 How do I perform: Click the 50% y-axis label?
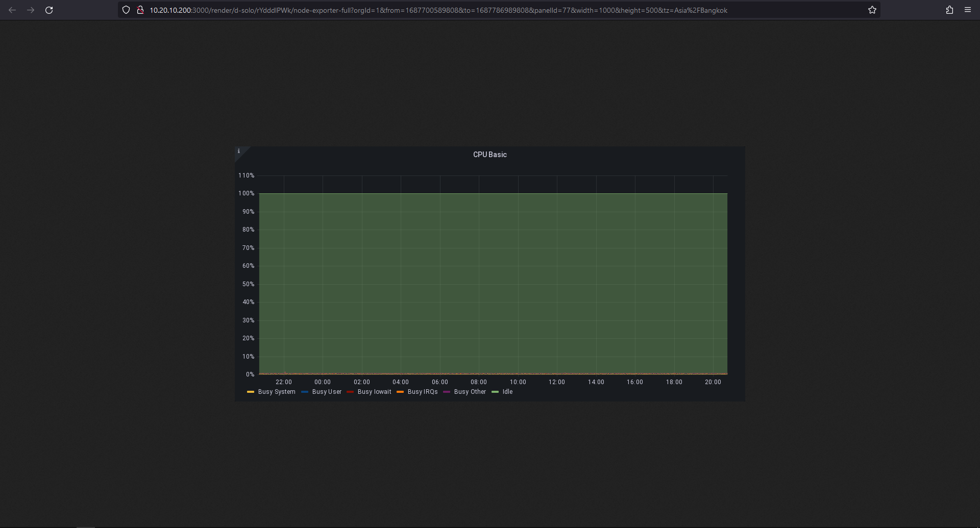[x=248, y=284]
